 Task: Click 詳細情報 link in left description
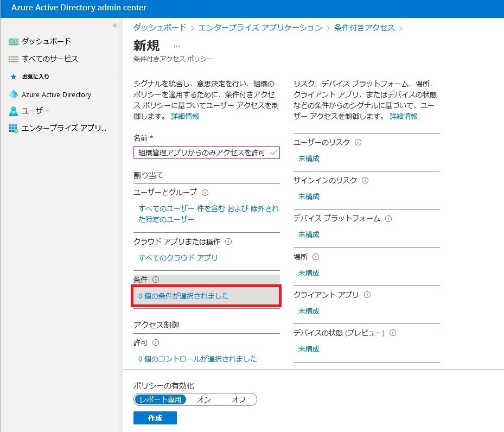pyautogui.click(x=185, y=116)
